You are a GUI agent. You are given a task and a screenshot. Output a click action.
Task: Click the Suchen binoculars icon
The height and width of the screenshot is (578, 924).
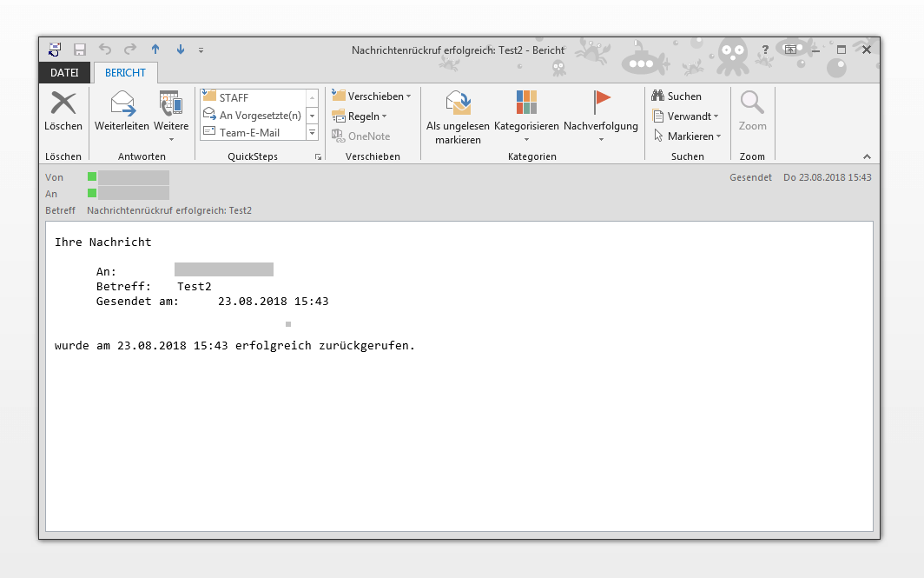[x=658, y=96]
